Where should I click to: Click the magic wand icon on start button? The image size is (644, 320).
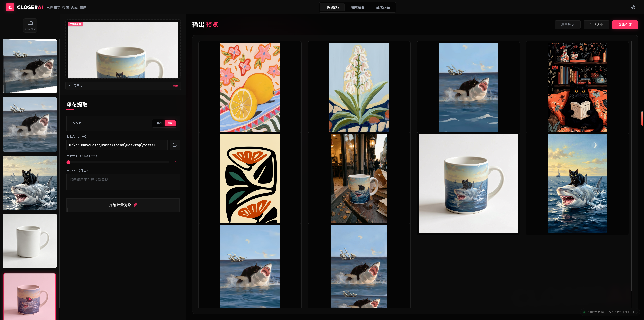tap(136, 205)
